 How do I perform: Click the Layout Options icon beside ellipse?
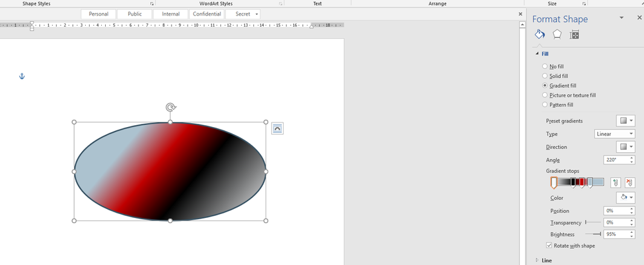click(x=278, y=128)
